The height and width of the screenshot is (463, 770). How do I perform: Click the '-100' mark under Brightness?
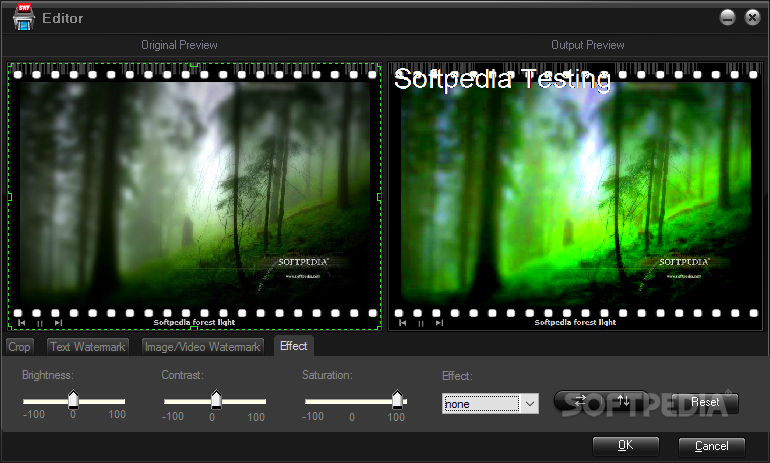pyautogui.click(x=34, y=414)
